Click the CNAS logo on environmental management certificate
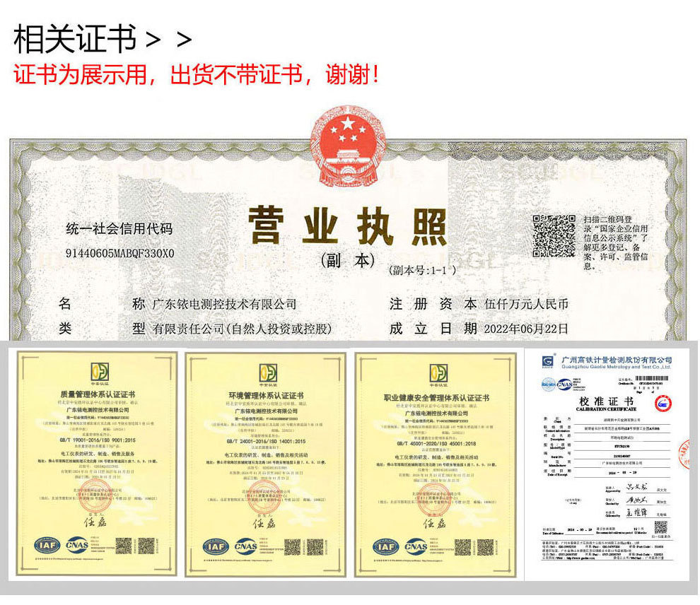Screen dimensions: 700x605 point(245,546)
